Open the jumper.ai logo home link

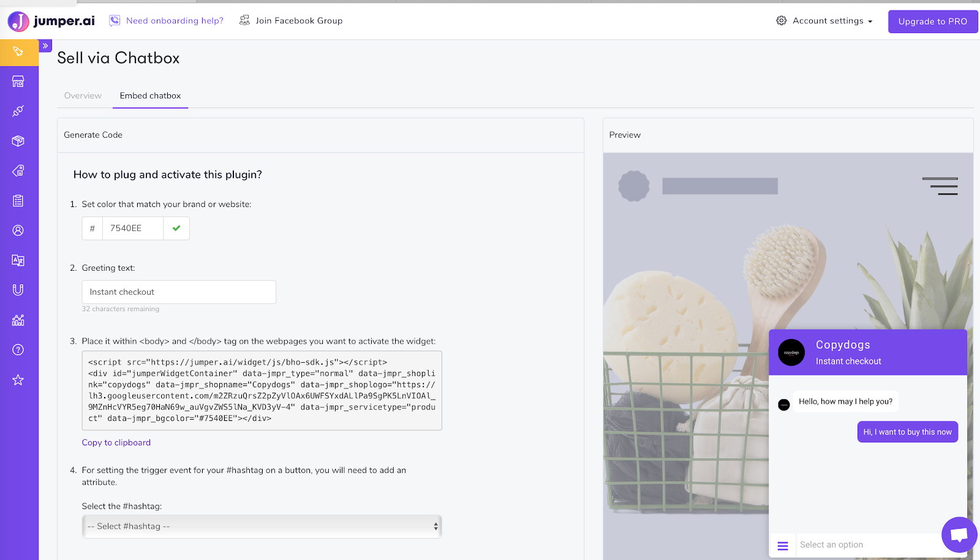51,21
